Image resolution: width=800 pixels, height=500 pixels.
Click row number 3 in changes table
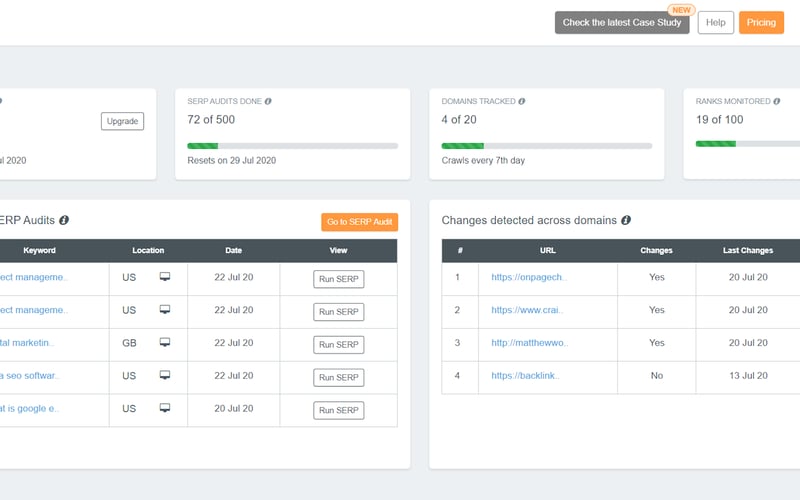click(x=457, y=343)
